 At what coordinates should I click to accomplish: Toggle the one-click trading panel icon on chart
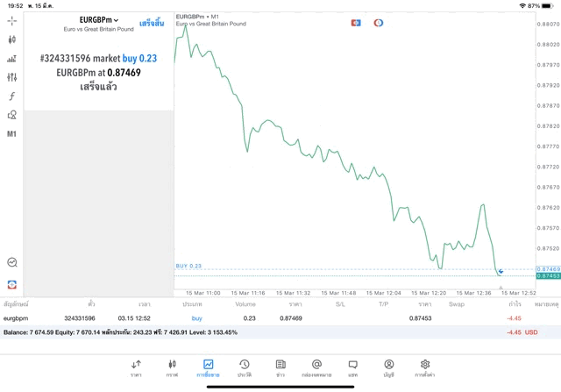[x=356, y=23]
